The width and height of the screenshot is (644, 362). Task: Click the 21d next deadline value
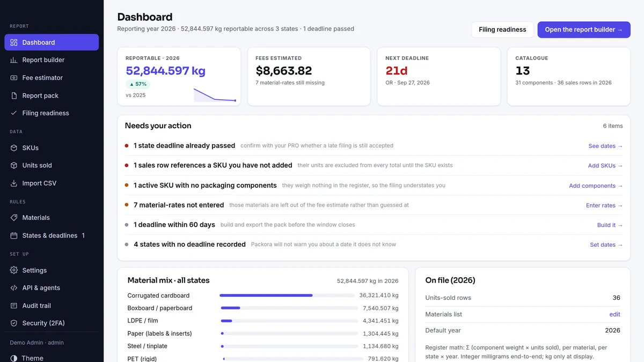[397, 71]
